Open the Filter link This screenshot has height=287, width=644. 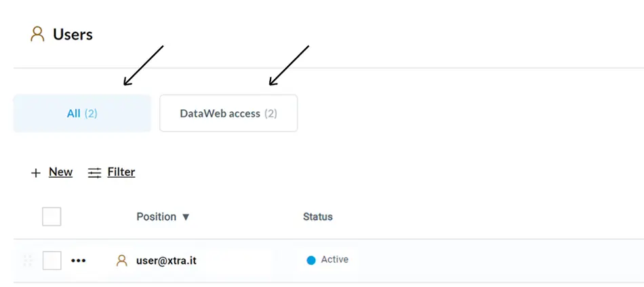[x=121, y=172]
